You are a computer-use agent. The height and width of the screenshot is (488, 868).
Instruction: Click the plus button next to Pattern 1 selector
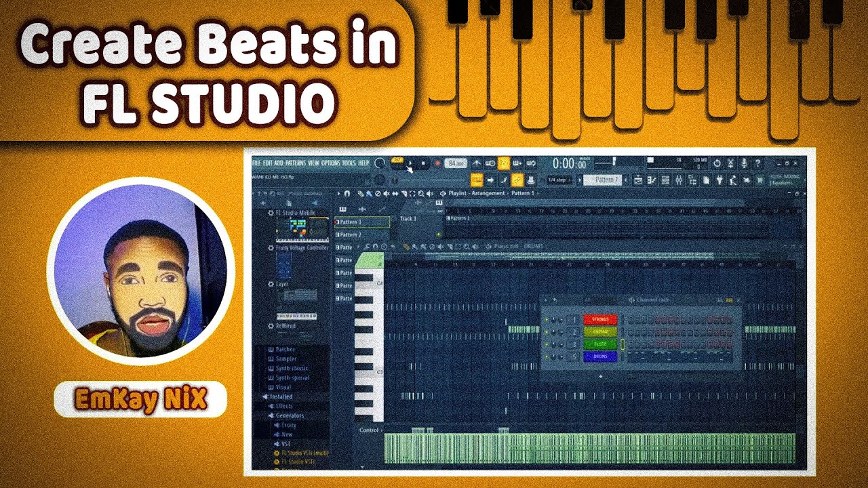[626, 180]
